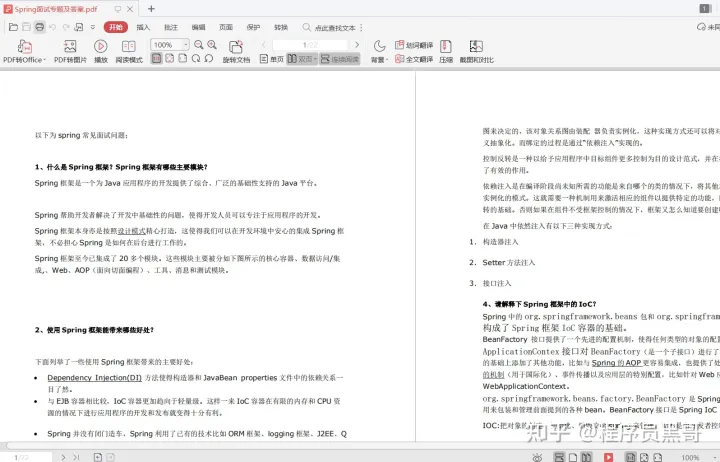The width and height of the screenshot is (720, 462).
Task: Click the status bar page number field
Action: pyautogui.click(x=28, y=457)
